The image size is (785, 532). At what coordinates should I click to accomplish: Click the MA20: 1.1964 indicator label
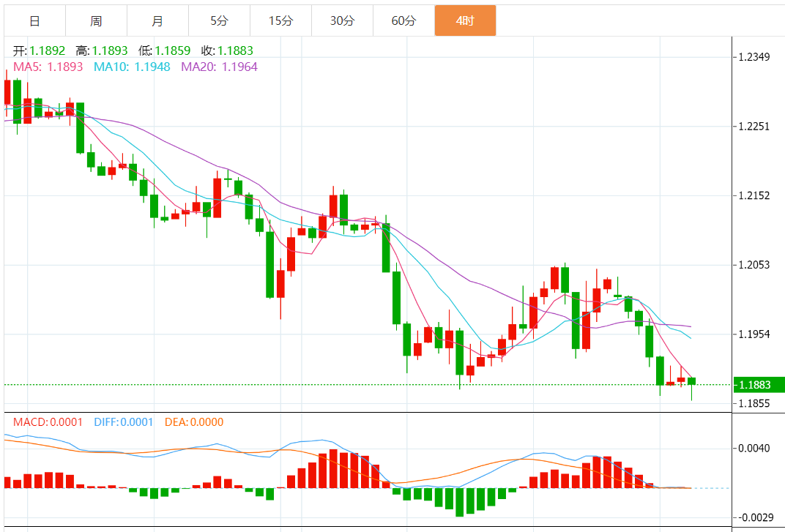coord(219,67)
